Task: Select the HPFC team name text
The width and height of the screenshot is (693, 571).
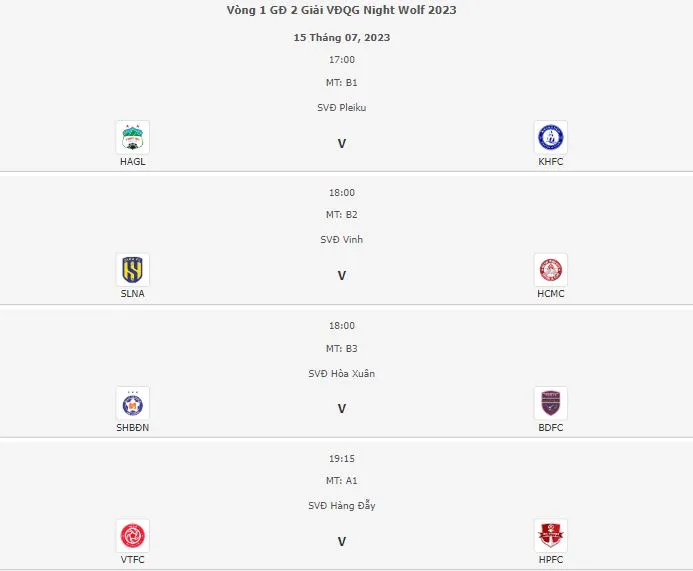Action: [x=550, y=560]
